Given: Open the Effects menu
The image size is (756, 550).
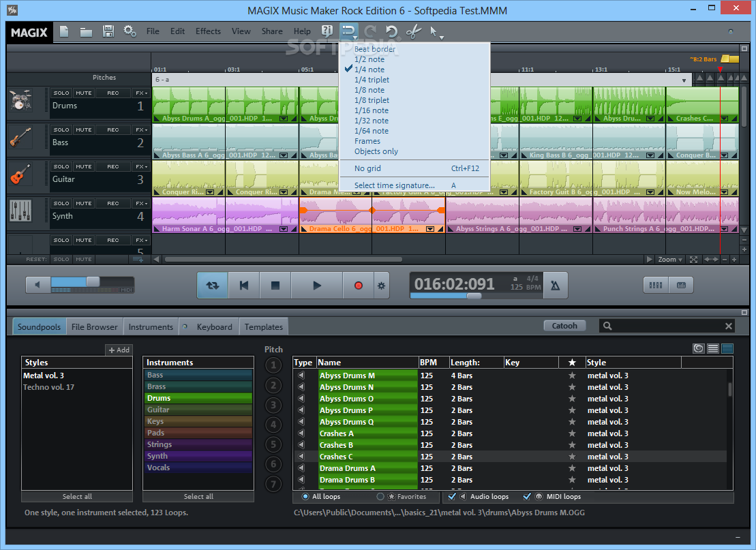Looking at the screenshot, I should click(208, 31).
